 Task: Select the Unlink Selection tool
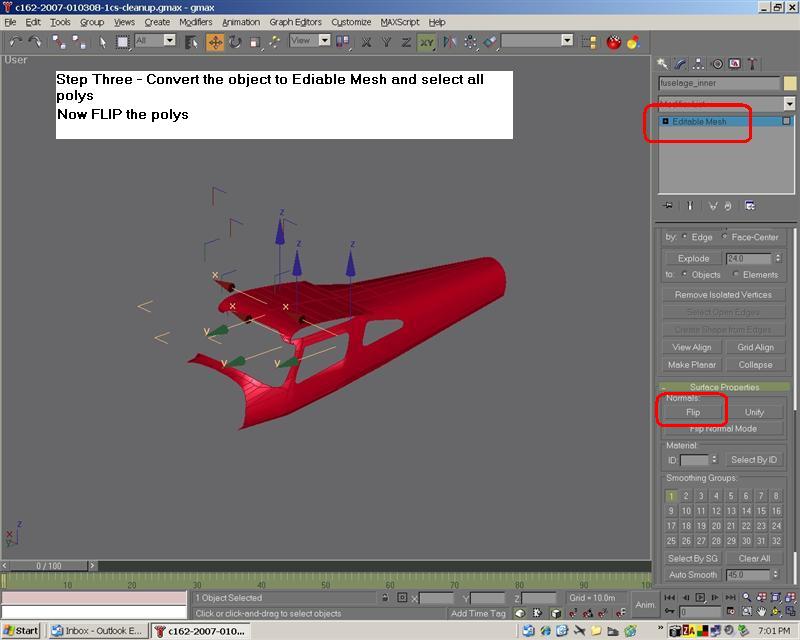79,42
